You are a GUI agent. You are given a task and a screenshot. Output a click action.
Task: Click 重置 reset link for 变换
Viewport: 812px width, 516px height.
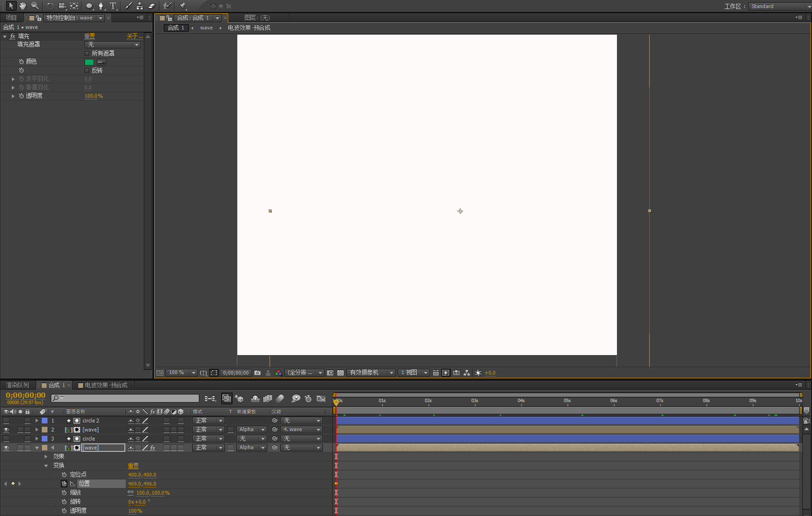(x=133, y=466)
